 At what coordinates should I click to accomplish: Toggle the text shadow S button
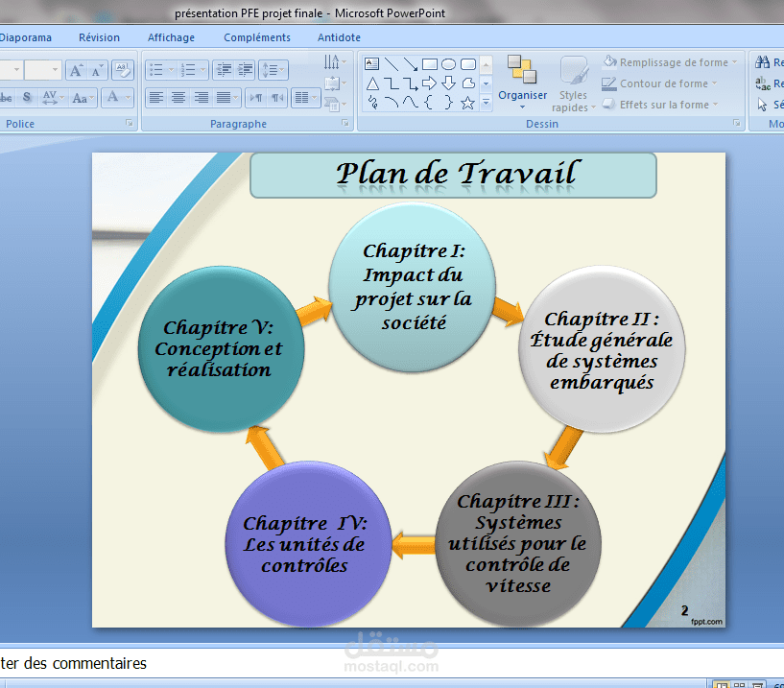click(x=27, y=98)
